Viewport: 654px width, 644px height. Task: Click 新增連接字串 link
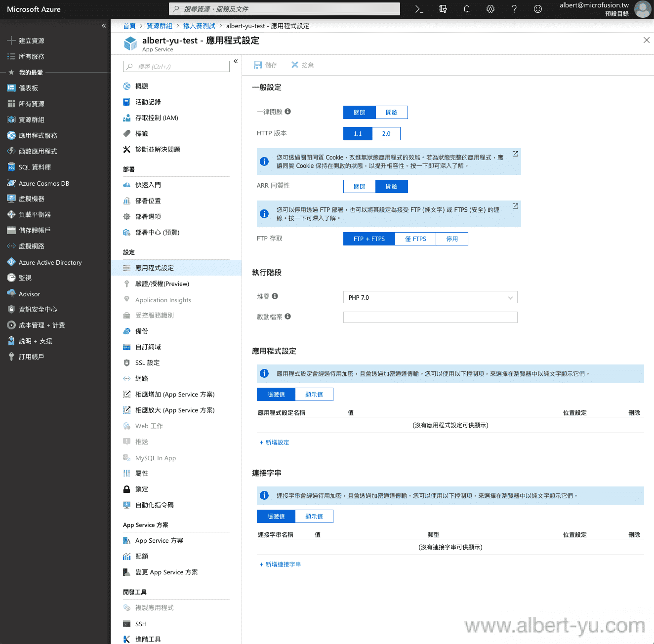[281, 564]
